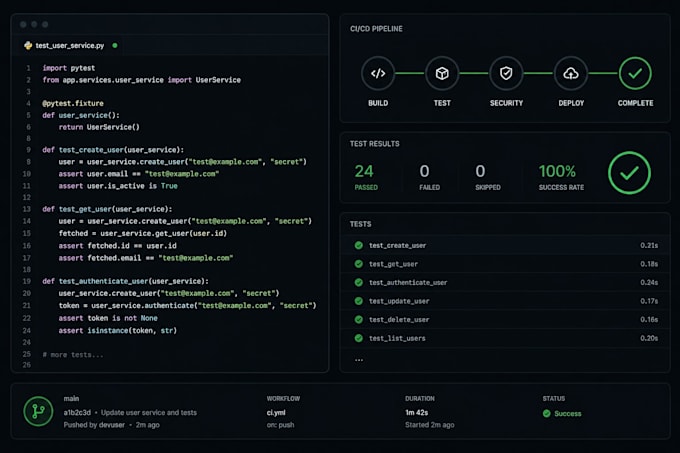Click the git branch icon in footer
The image size is (680, 453).
tap(38, 411)
